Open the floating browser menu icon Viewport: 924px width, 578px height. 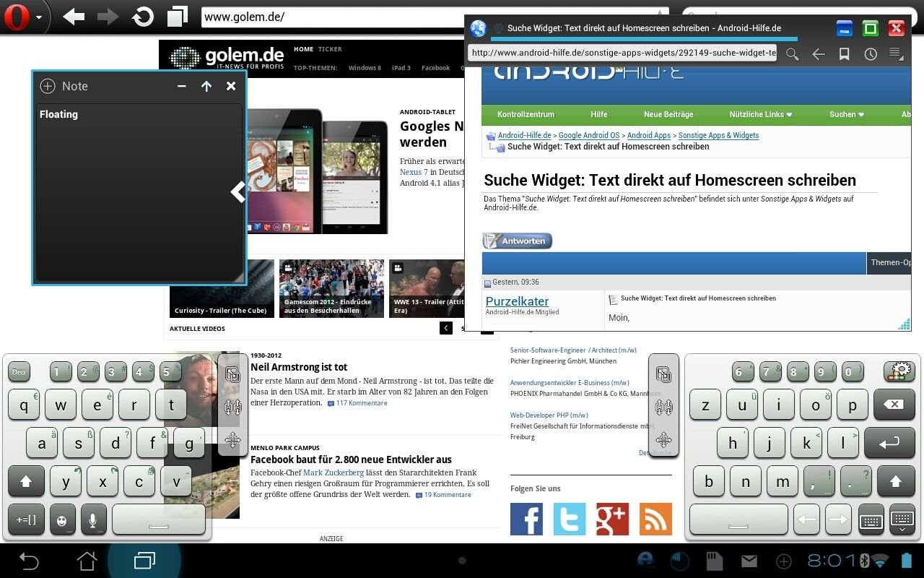896,53
